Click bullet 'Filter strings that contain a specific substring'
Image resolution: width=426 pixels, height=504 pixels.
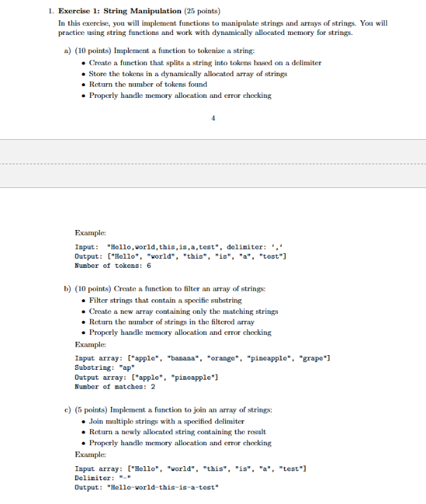click(165, 301)
